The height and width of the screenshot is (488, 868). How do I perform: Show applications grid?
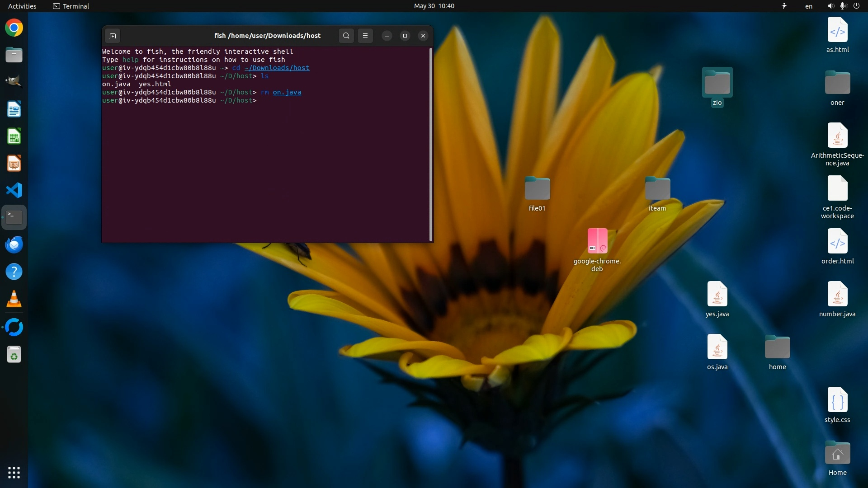(14, 473)
